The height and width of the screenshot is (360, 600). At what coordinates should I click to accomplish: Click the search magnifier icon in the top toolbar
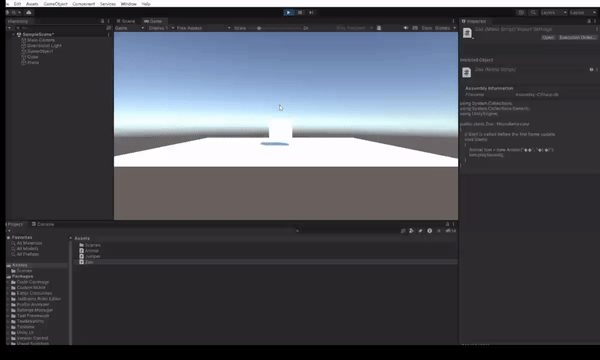pyautogui.click(x=533, y=13)
